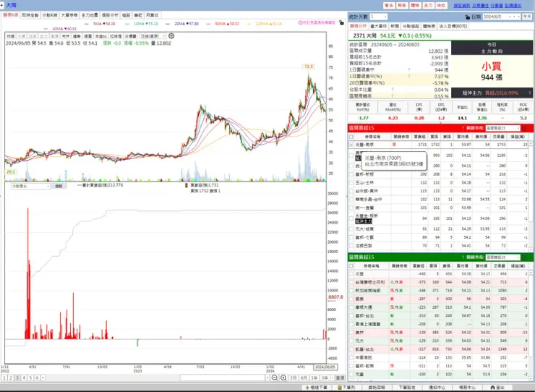Click red icon at end of 區間買超15 header
The height and width of the screenshot is (392, 535).
[524, 128]
